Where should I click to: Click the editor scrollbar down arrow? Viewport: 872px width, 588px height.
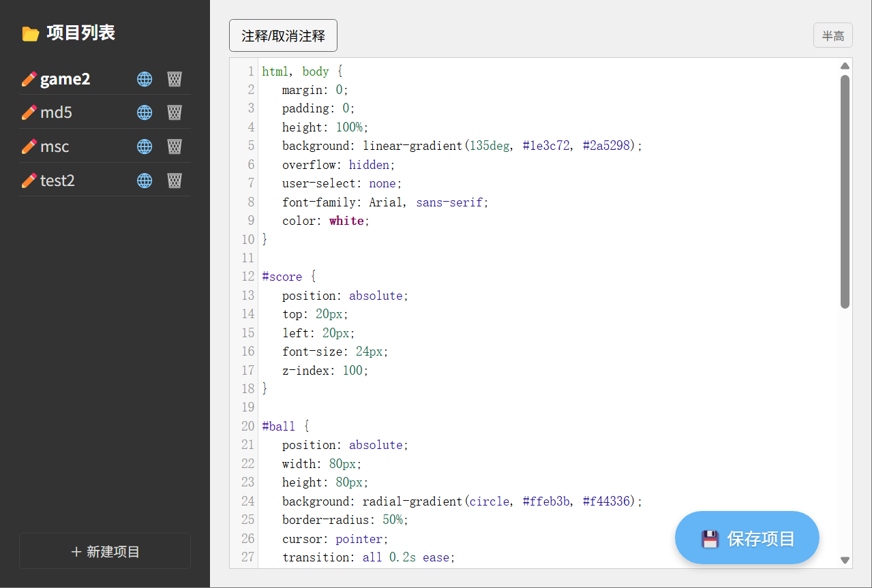click(845, 560)
